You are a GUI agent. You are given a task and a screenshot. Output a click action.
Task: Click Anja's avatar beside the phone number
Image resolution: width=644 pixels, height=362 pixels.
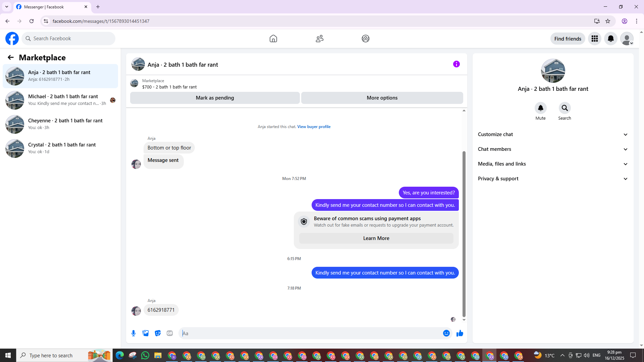tap(136, 311)
